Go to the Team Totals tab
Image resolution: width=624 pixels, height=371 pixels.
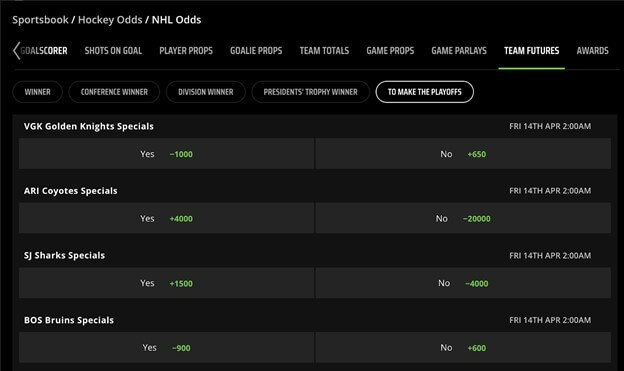pos(324,51)
